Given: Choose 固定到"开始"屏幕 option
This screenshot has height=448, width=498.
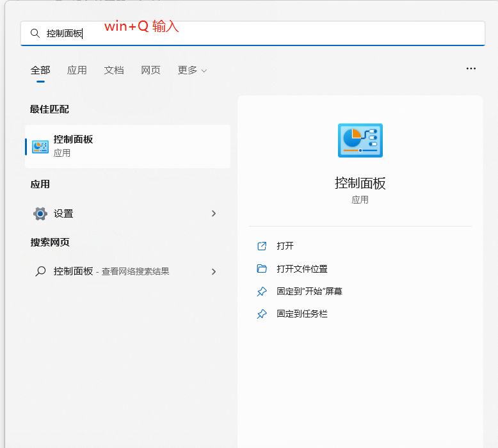Looking at the screenshot, I should click(x=309, y=291).
